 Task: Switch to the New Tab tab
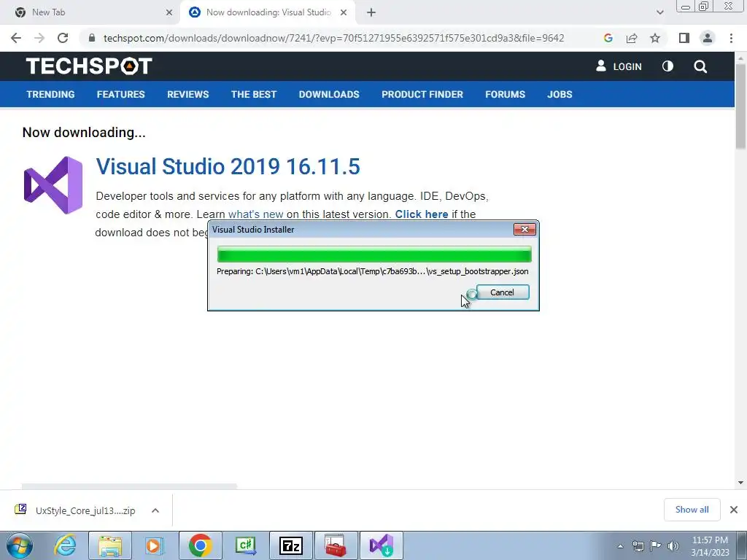pyautogui.click(x=90, y=12)
